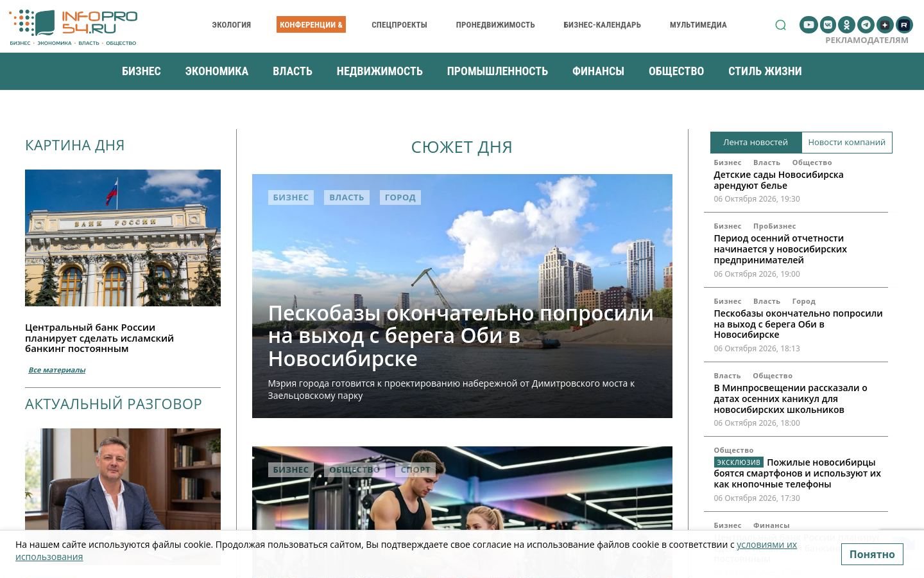Open the Экология top menu item
The width and height of the screenshot is (924, 578).
coord(232,25)
